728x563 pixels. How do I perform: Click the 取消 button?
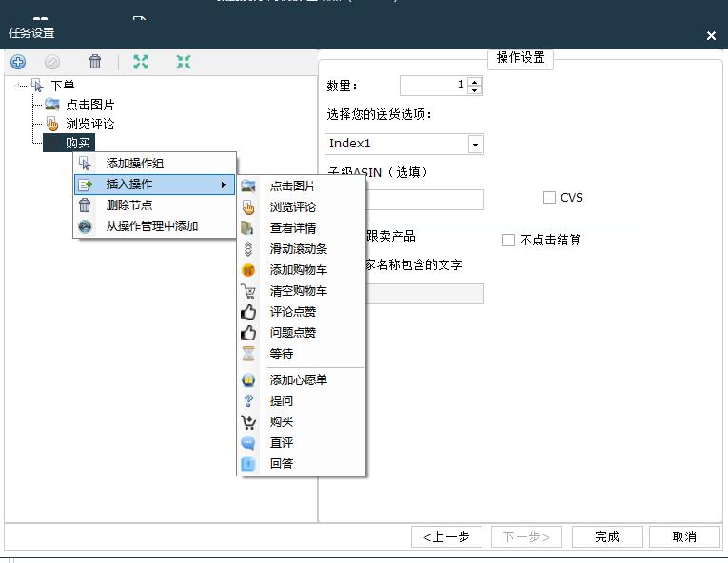684,537
